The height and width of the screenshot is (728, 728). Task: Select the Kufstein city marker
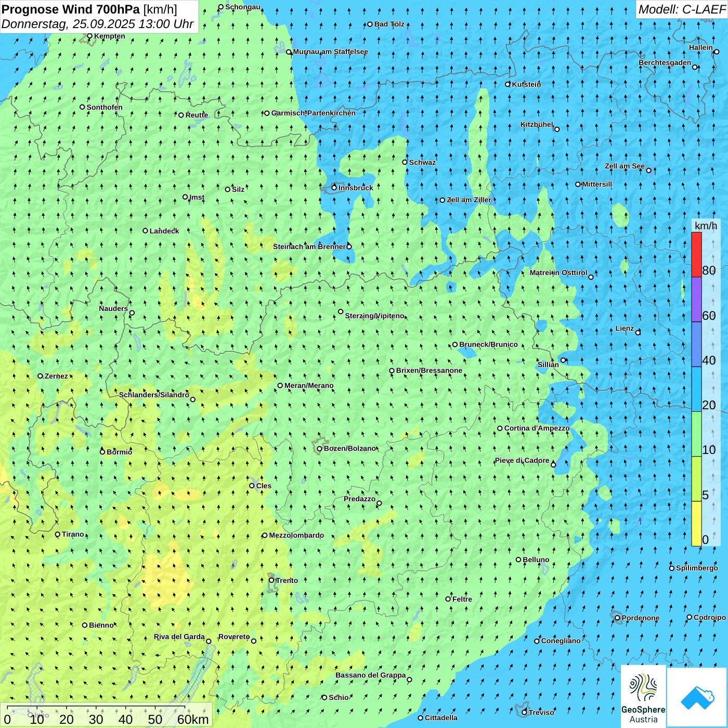508,84
